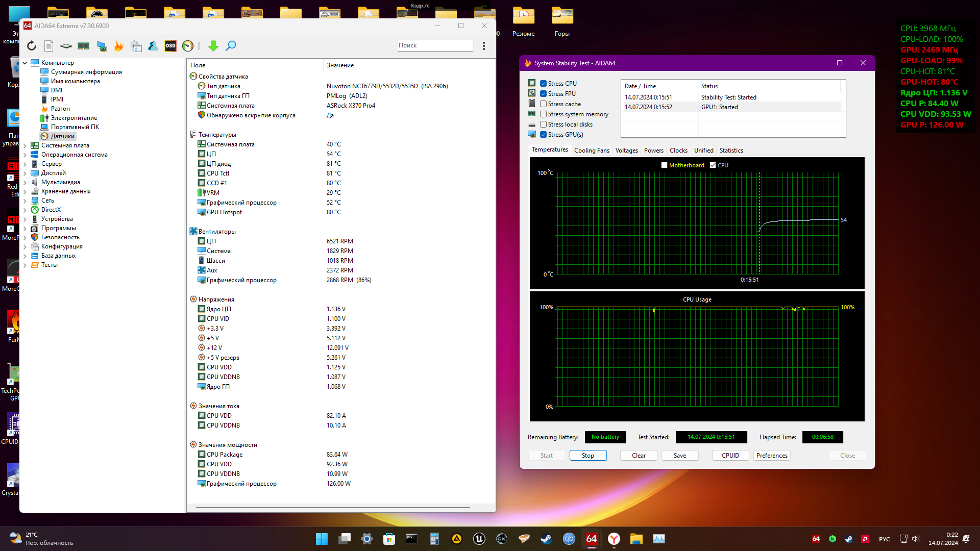980x551 pixels.
Task: Toggle Motherboard graph checkbox
Action: click(x=664, y=165)
